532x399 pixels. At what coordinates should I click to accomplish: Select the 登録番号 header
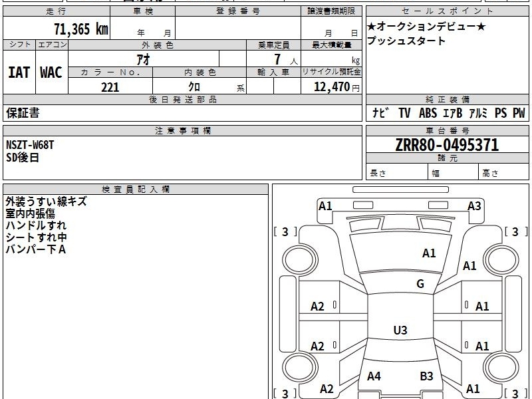pos(238,11)
